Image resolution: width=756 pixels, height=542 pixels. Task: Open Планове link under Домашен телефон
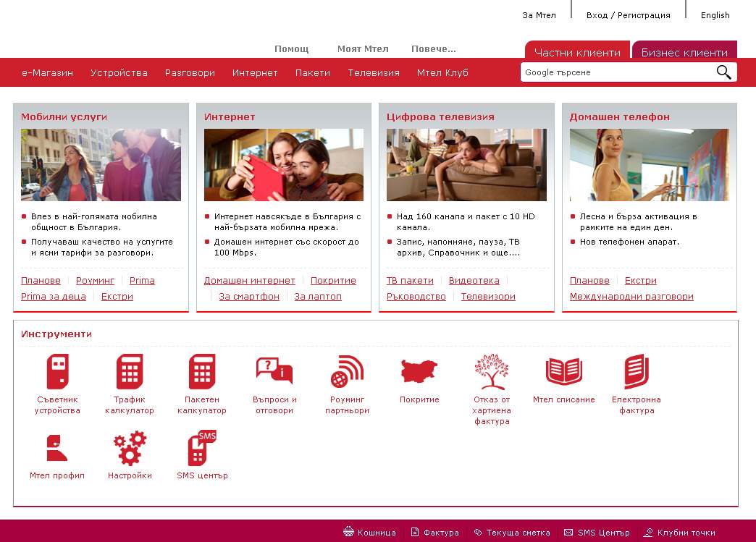click(589, 280)
